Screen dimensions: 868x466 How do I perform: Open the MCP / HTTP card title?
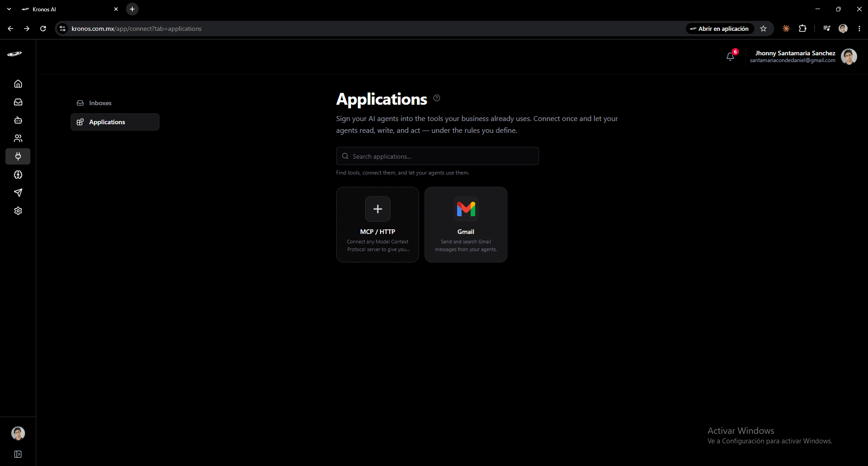tap(378, 232)
